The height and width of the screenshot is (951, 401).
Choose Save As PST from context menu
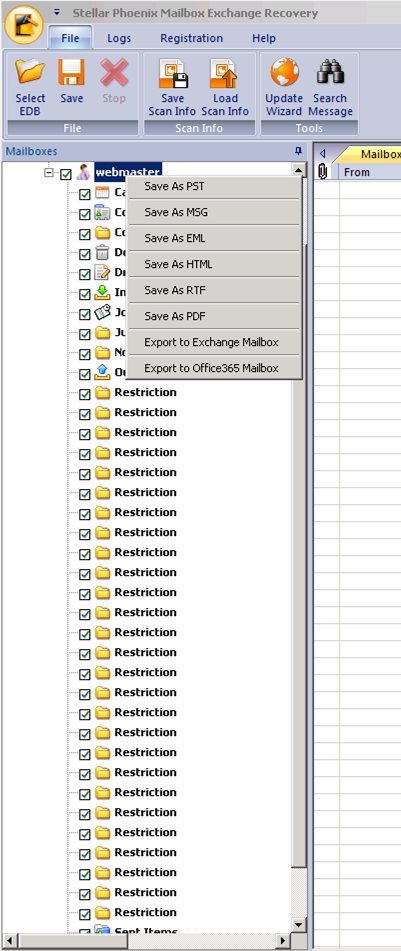pos(214,186)
